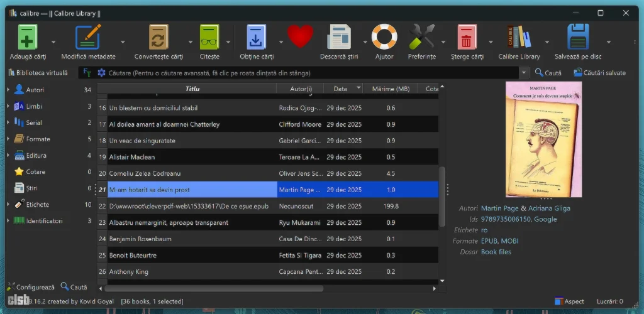This screenshot has width=644, height=314.
Task: Click the book cover thumbnail
Action: coord(543,139)
